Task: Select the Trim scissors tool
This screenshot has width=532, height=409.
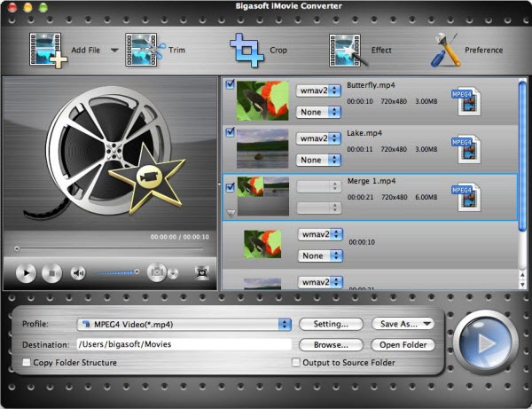Action: coord(145,50)
